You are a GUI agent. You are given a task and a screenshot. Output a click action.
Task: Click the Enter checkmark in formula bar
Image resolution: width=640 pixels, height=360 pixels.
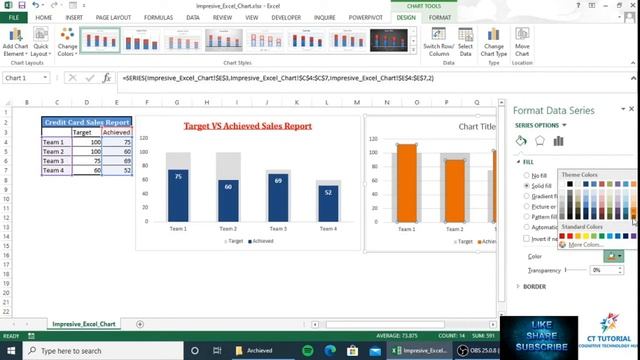coord(89,78)
